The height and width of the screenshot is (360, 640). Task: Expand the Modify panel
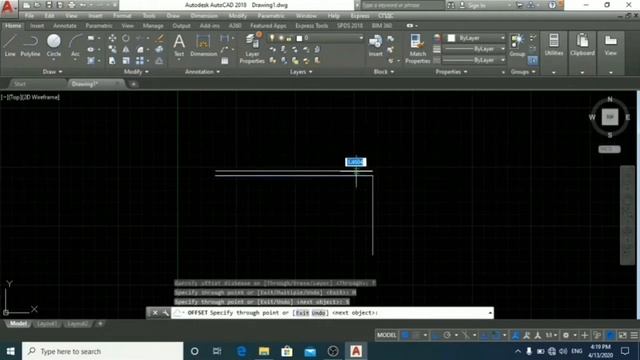click(x=136, y=72)
